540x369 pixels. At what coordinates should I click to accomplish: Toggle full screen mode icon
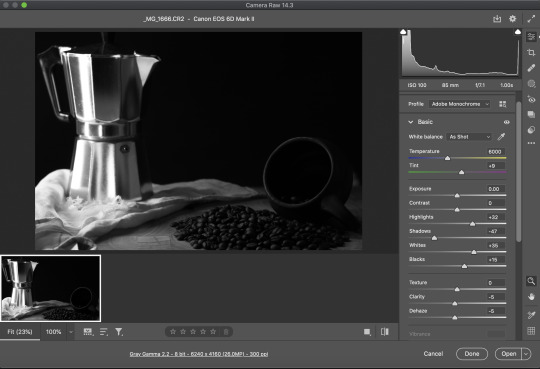531,19
